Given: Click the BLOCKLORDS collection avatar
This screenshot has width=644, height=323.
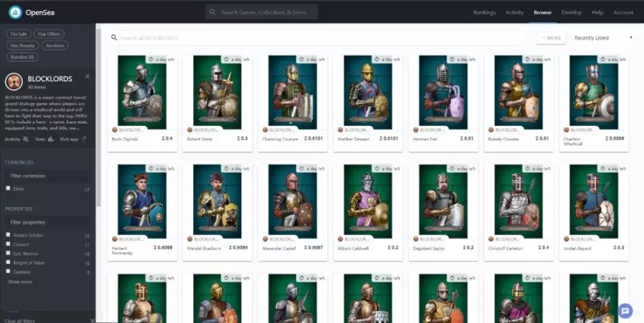Looking at the screenshot, I should [x=14, y=82].
